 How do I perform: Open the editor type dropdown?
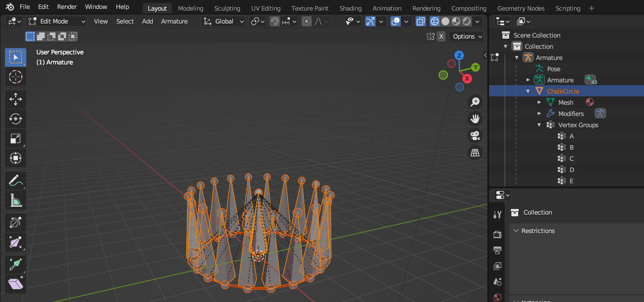14,21
